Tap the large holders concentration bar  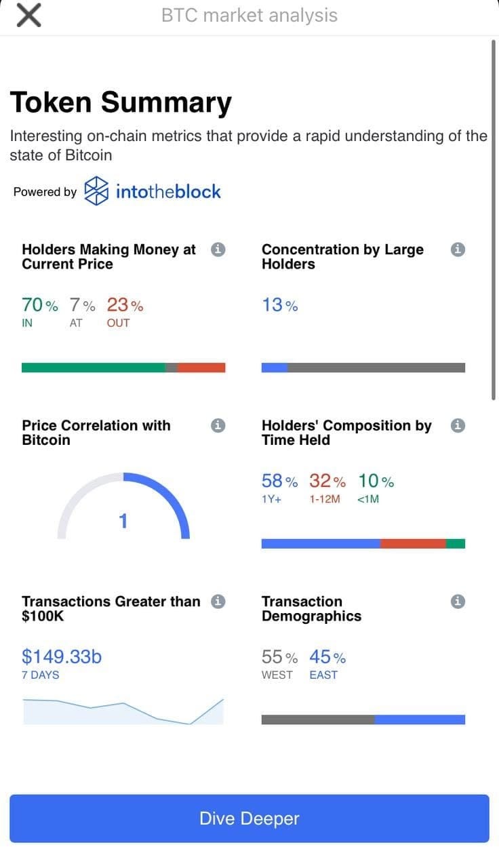point(363,368)
